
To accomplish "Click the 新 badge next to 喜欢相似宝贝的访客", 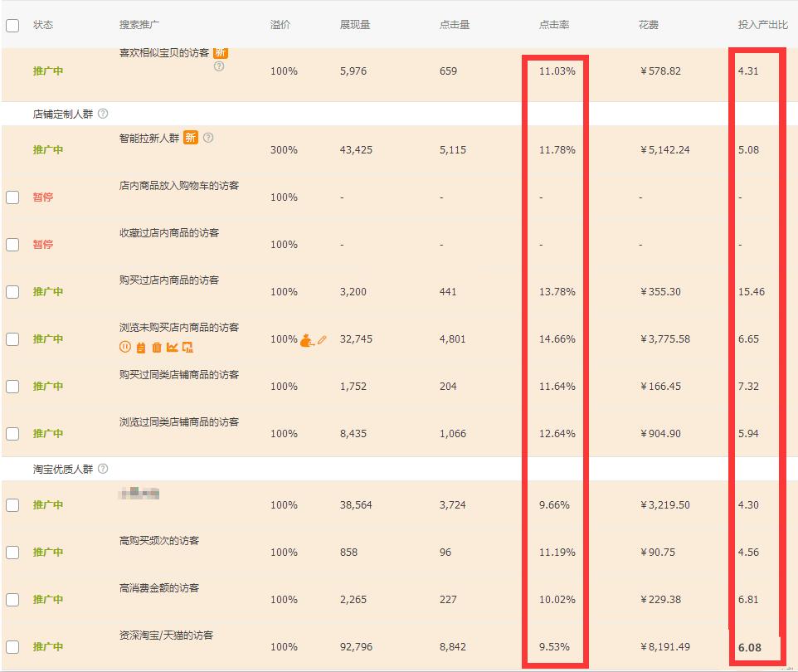I will [x=219, y=52].
